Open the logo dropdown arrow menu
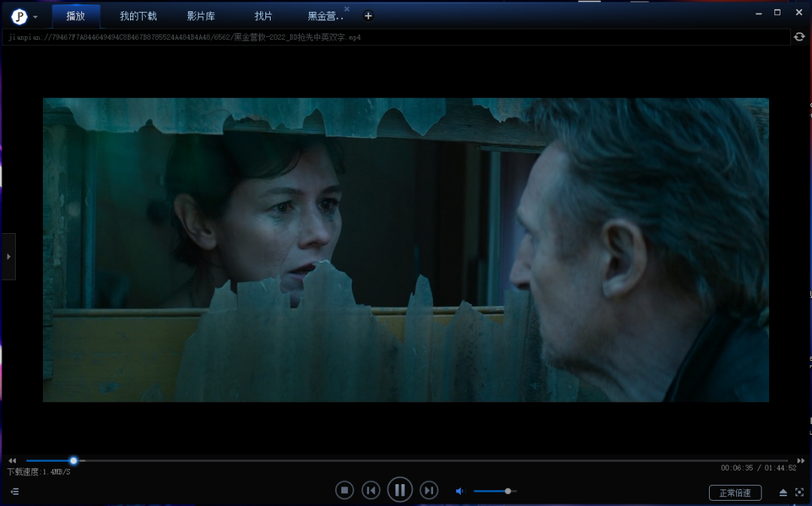This screenshot has width=812, height=506. (35, 17)
